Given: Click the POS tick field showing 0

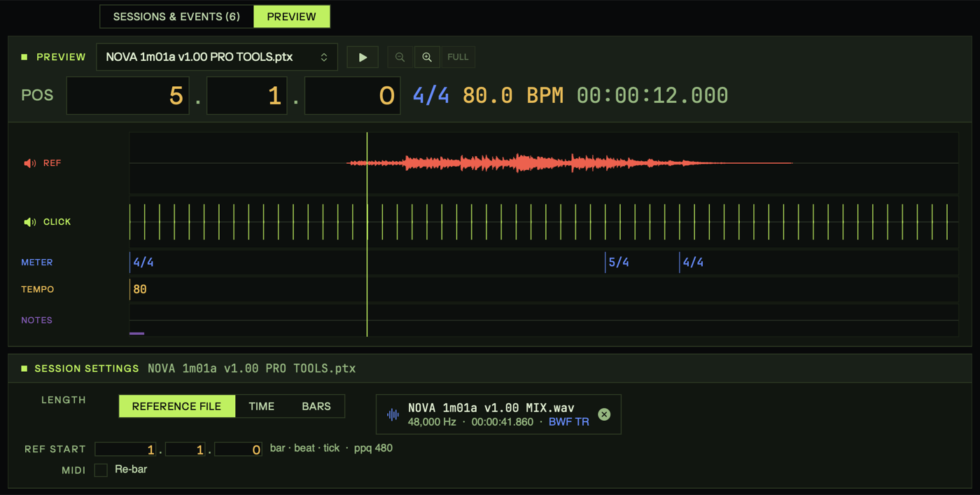Looking at the screenshot, I should tap(352, 95).
